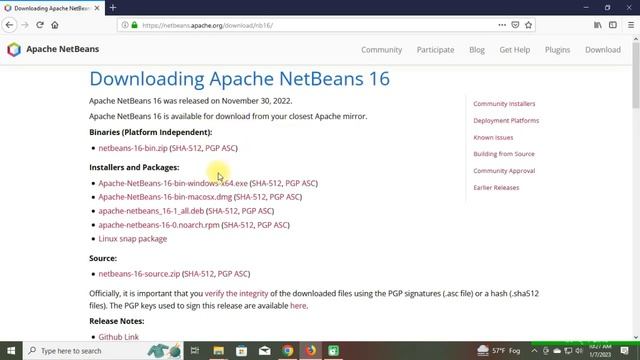The height and width of the screenshot is (360, 640).
Task: Download apache-netbeans_16-1_all.deb package
Action: [151, 211]
